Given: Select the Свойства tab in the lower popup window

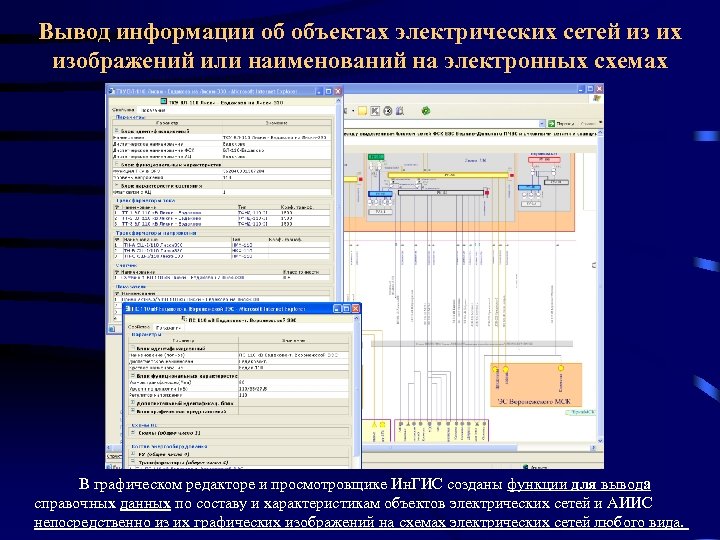Looking at the screenshot, I should point(139,327).
